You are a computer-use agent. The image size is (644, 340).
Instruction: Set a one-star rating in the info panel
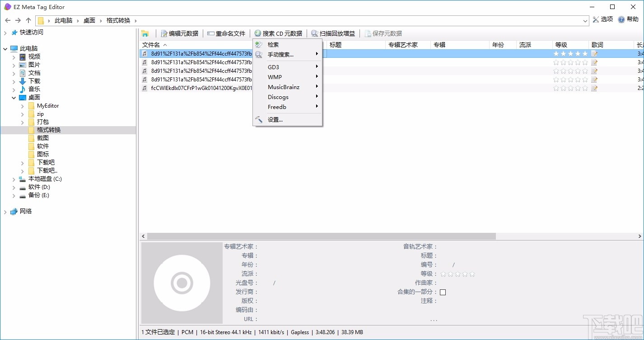tap(443, 274)
